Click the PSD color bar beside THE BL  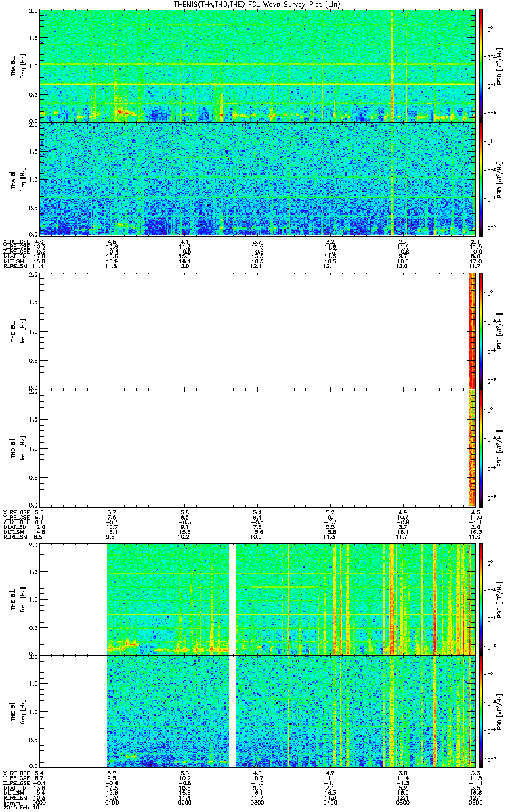[x=482, y=598]
